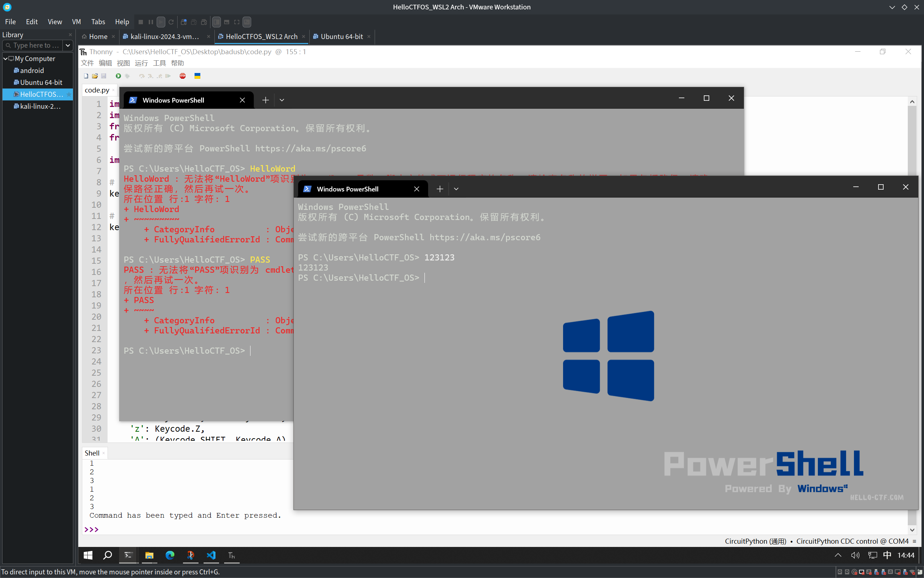Screen dimensions: 924x578
Task: Click Thonny's step into icon
Action: pyautogui.click(x=151, y=76)
